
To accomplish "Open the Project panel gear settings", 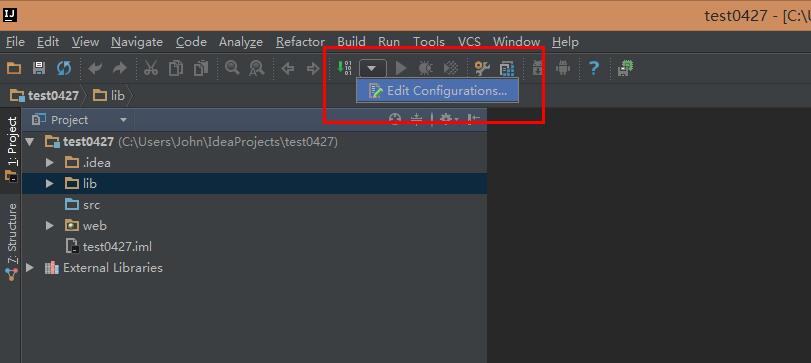I will [449, 119].
